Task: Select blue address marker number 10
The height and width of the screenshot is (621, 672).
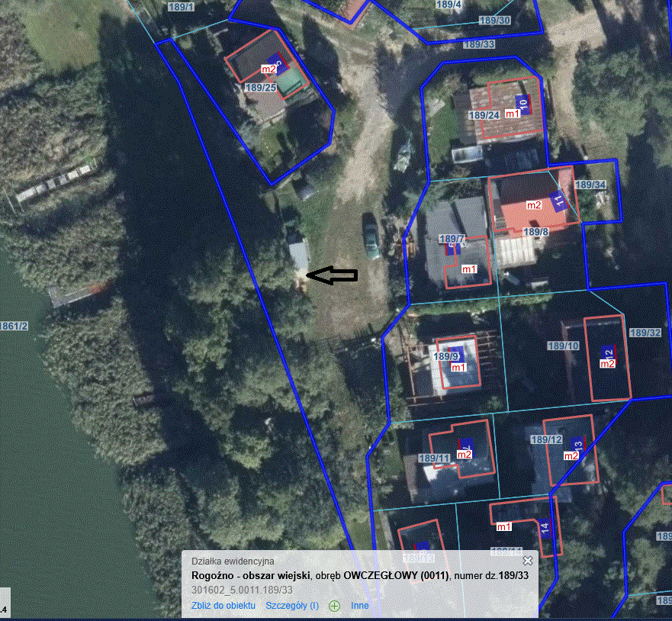Action: [522, 103]
